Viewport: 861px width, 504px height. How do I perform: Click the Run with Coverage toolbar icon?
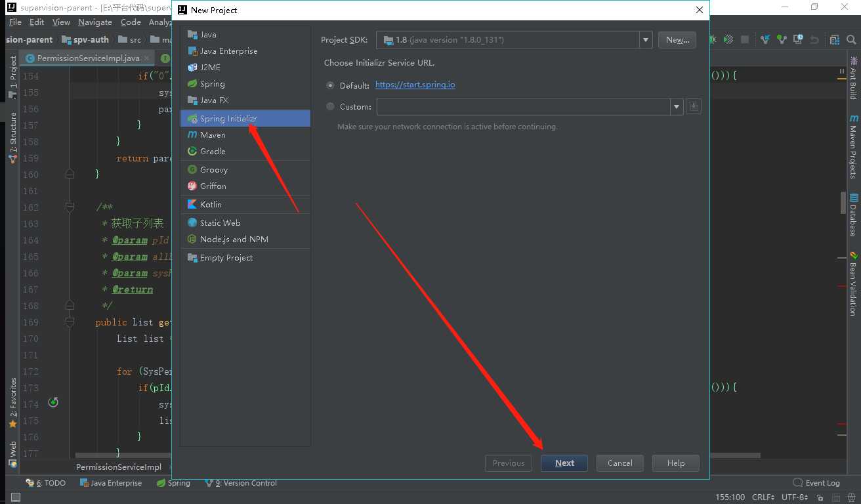coord(728,39)
